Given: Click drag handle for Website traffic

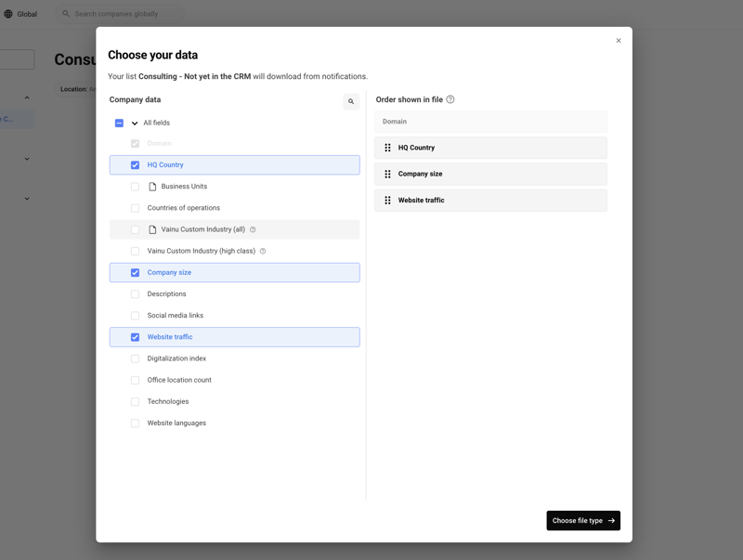Looking at the screenshot, I should click(387, 201).
